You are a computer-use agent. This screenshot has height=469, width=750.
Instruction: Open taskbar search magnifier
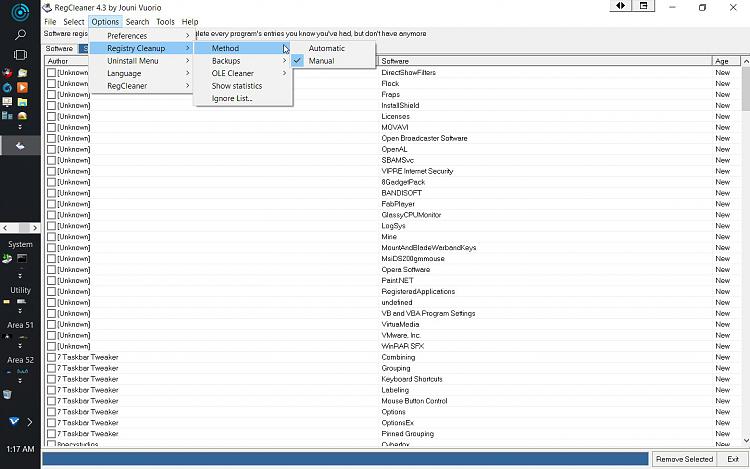pos(20,34)
